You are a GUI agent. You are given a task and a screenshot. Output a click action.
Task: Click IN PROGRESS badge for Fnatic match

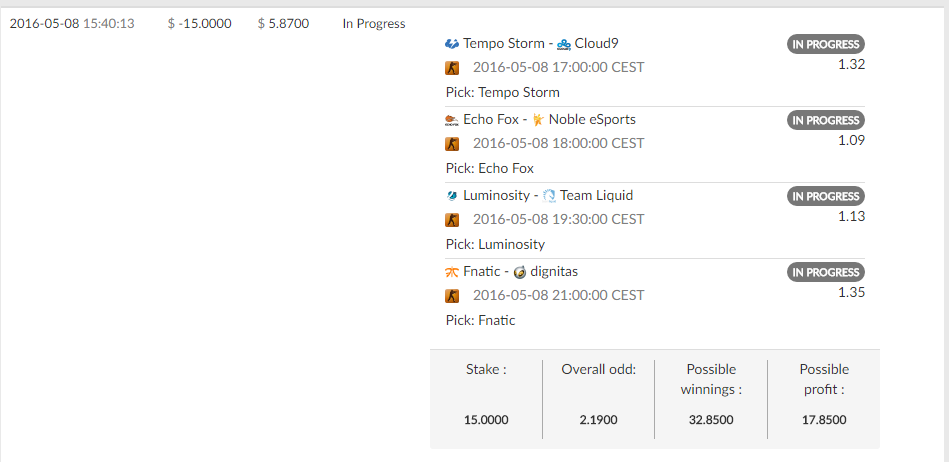(826, 272)
